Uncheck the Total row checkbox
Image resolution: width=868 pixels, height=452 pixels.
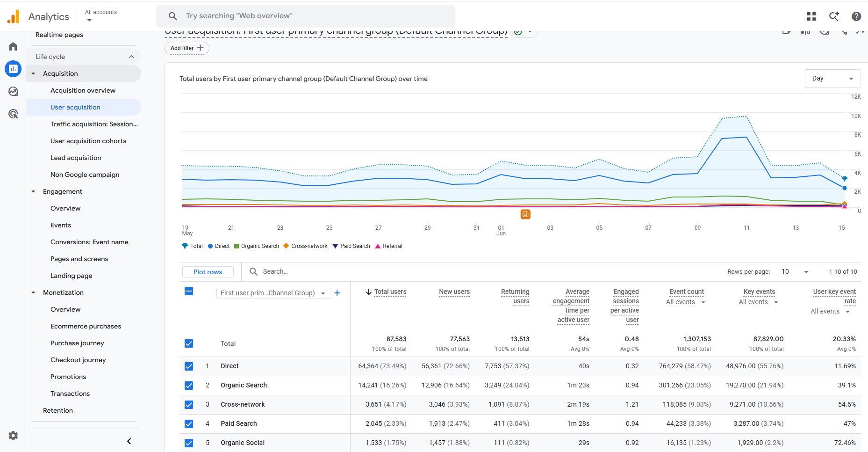click(189, 343)
